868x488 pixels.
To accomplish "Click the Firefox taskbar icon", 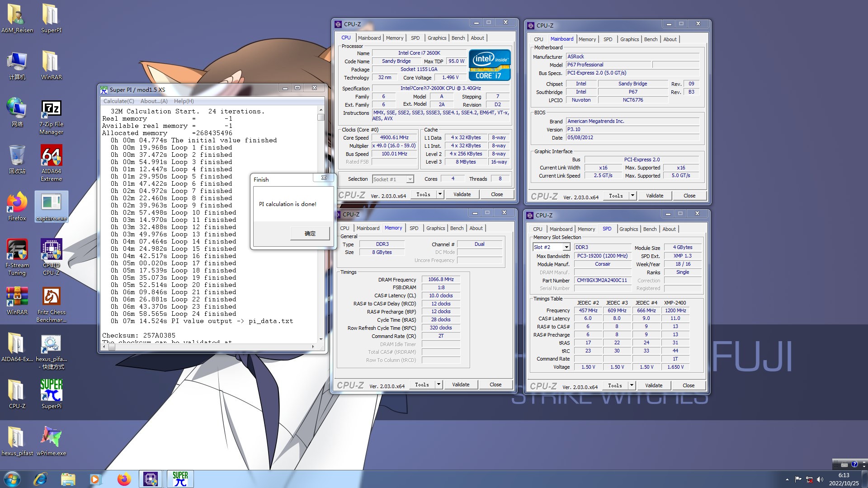I will pos(123,479).
